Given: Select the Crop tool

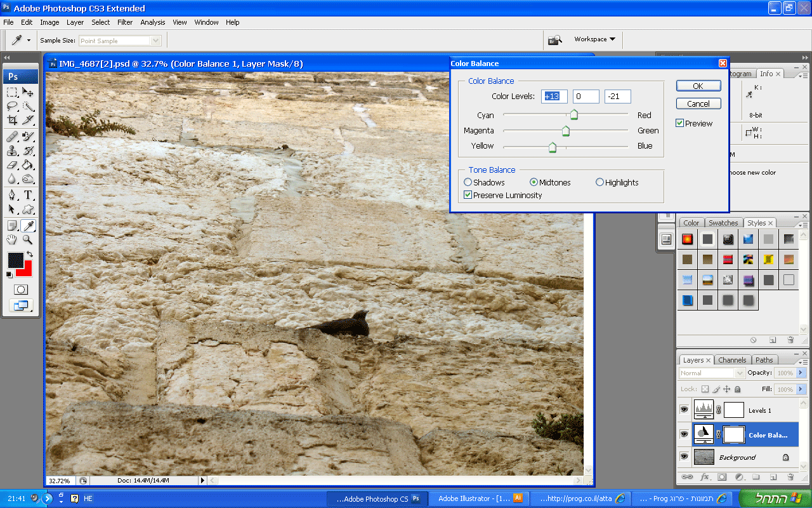Looking at the screenshot, I should [x=12, y=120].
